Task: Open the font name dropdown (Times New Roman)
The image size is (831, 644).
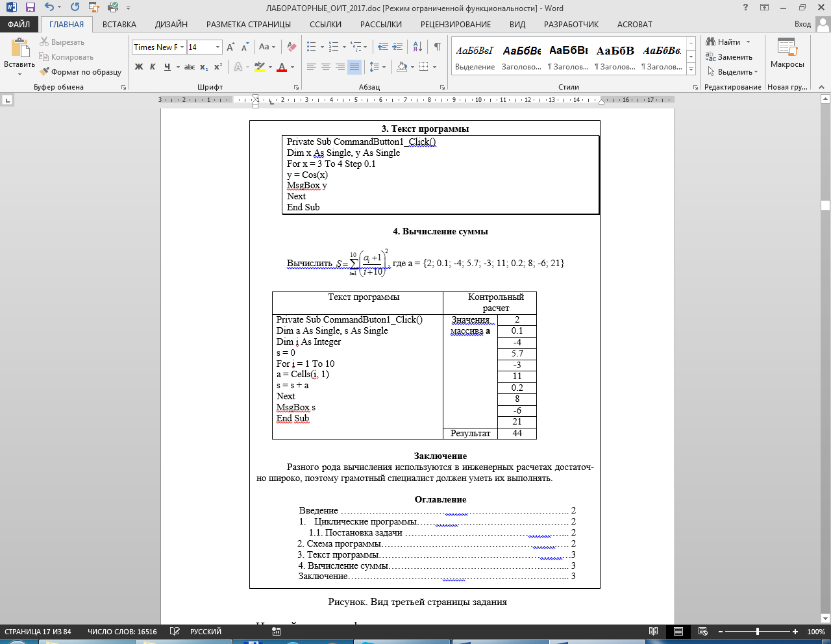Action: pyautogui.click(x=182, y=47)
